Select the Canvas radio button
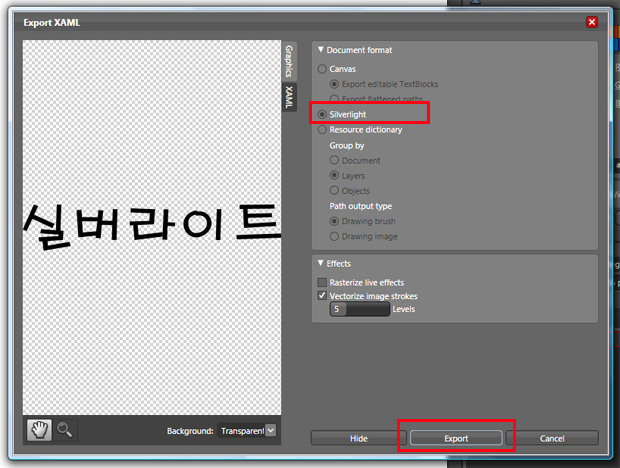 pyautogui.click(x=322, y=69)
